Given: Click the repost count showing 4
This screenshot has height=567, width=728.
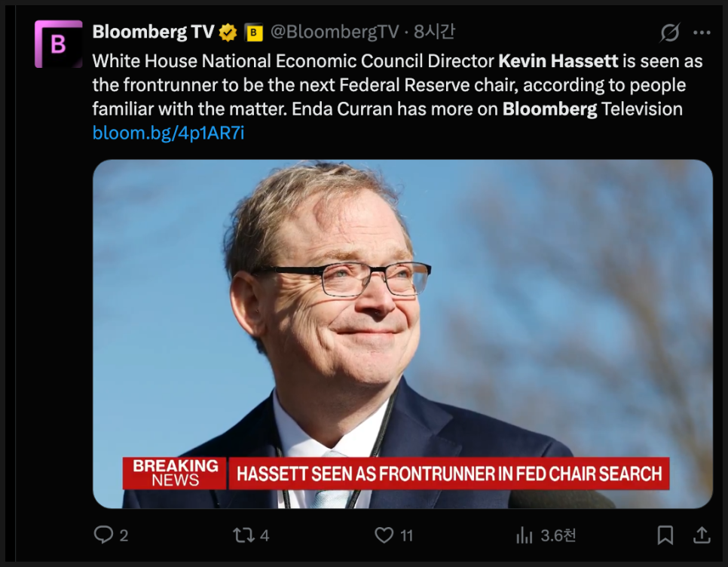Looking at the screenshot, I should [x=265, y=535].
